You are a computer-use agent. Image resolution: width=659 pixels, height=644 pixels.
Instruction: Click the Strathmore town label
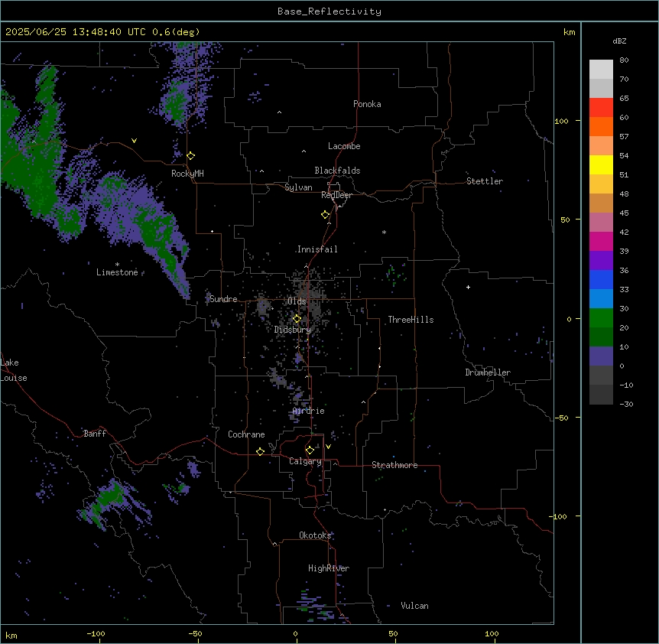point(394,465)
